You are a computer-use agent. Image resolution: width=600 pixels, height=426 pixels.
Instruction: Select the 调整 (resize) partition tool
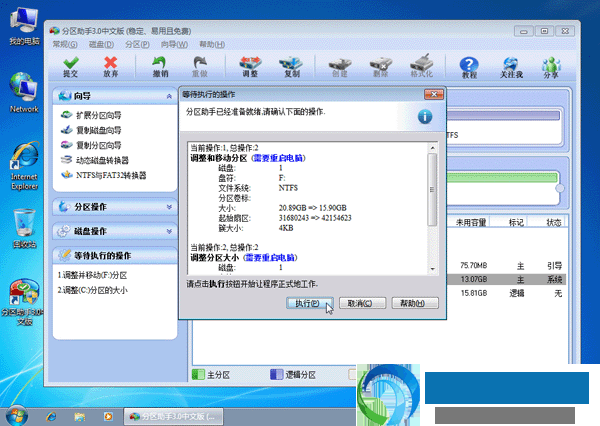(250, 67)
